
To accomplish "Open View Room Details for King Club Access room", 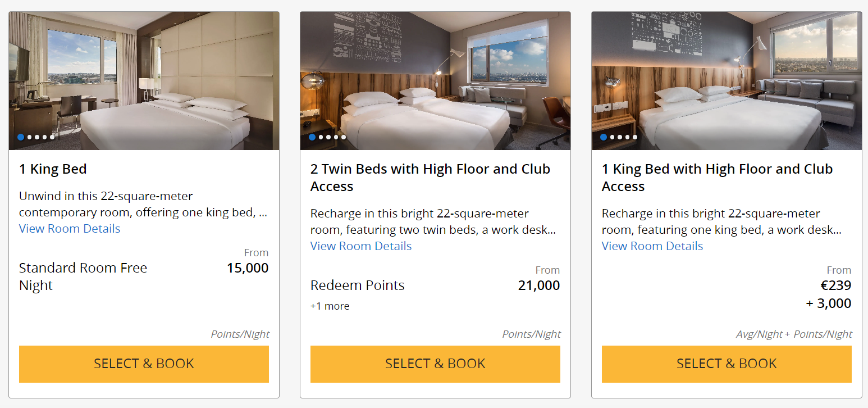I will [652, 246].
